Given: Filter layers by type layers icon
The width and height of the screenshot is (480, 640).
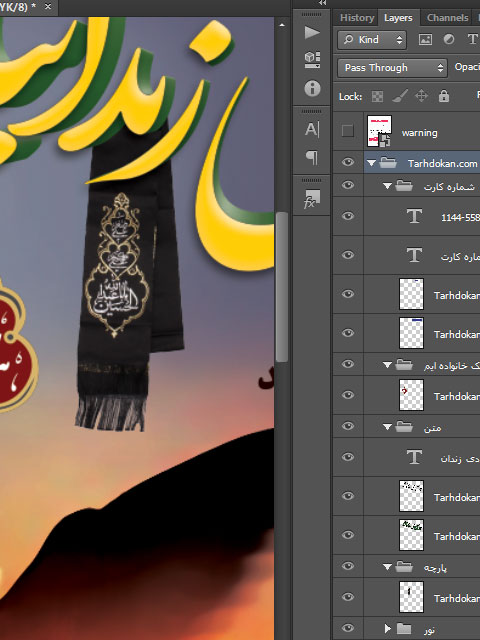Looking at the screenshot, I should [472, 39].
